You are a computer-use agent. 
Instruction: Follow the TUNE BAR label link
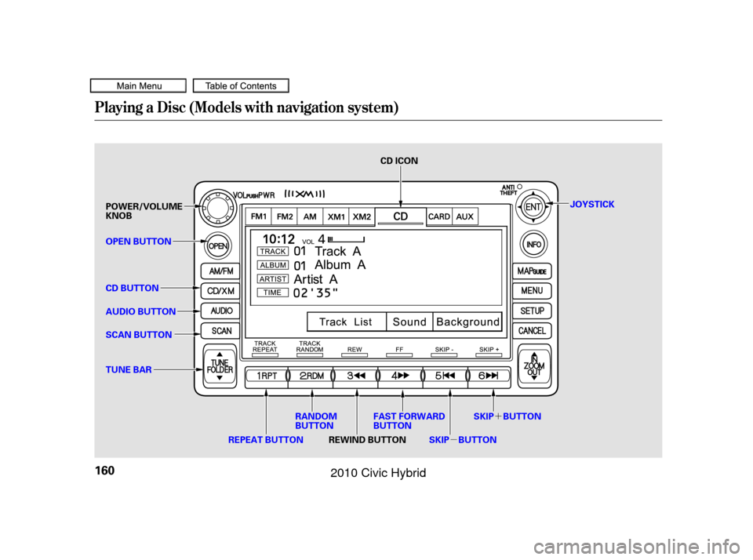[x=129, y=370]
